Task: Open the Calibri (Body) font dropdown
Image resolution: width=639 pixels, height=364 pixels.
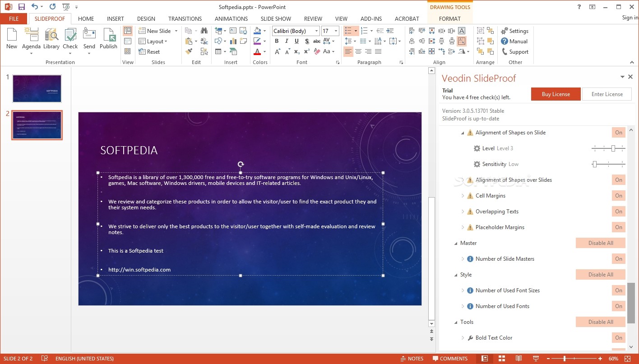Action: [x=316, y=31]
